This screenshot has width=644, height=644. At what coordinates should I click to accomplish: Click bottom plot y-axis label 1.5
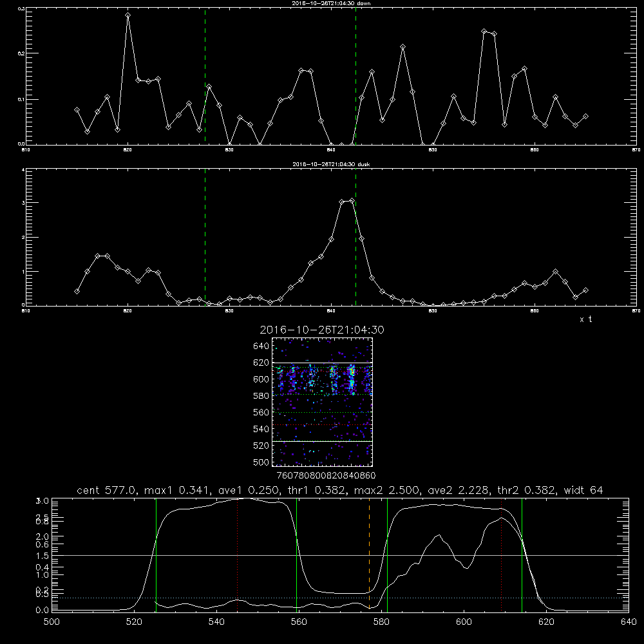click(43, 556)
